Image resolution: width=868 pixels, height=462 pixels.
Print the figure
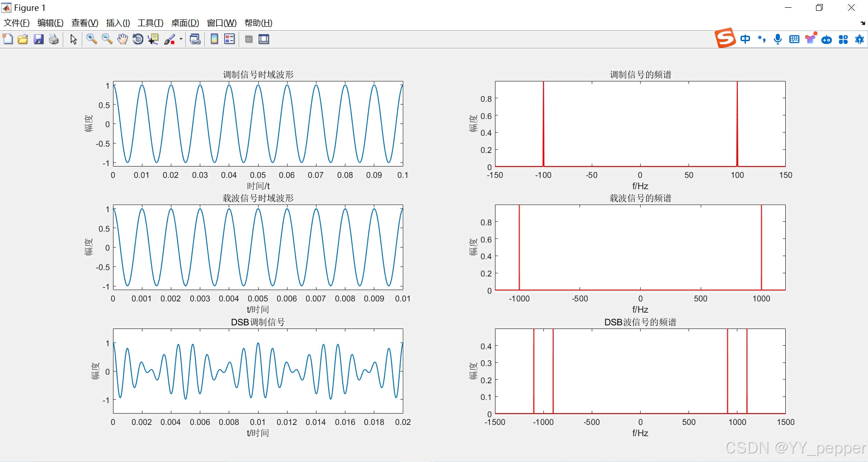click(x=54, y=39)
